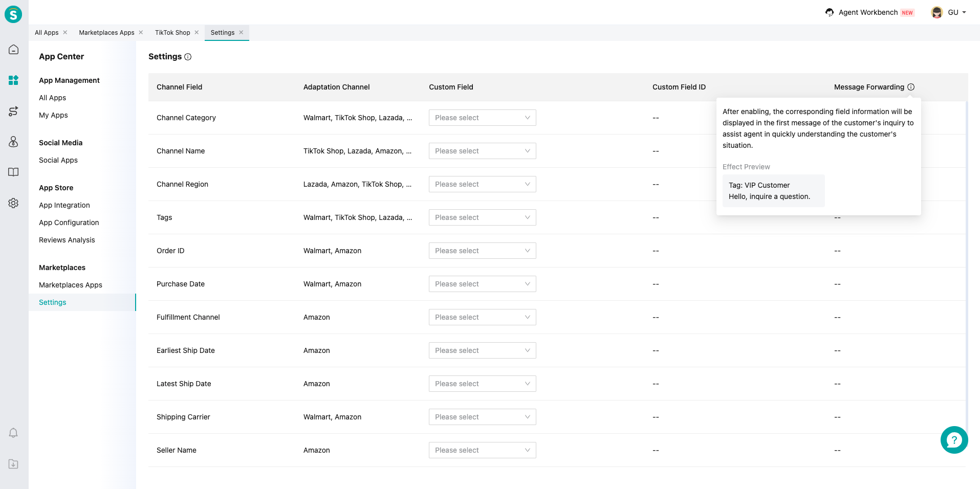This screenshot has height=489, width=980.
Task: Open the Custom Field dropdown for Order ID
Action: click(482, 251)
